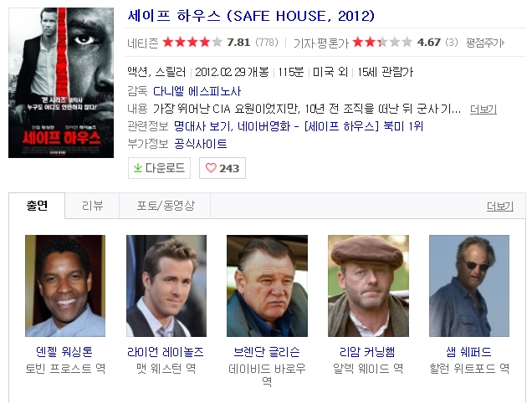This screenshot has height=403, width=532.
Task: Select the 출연 tab
Action: click(37, 206)
